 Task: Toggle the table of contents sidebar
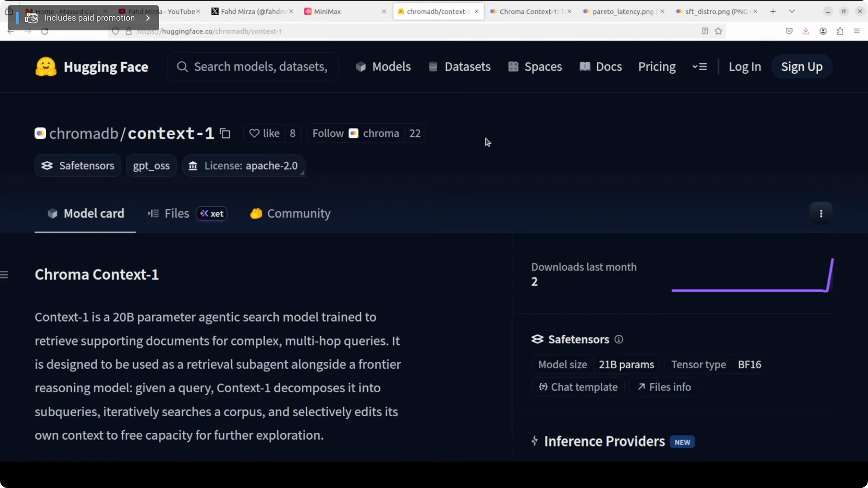coord(5,275)
